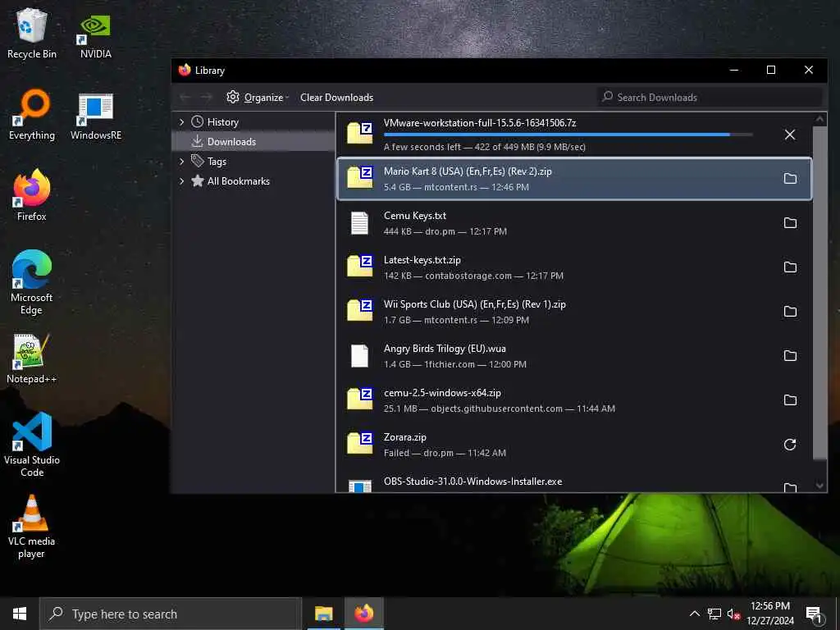The image size is (840, 630).
Task: Focus the Search Downloads field
Action: tap(710, 98)
